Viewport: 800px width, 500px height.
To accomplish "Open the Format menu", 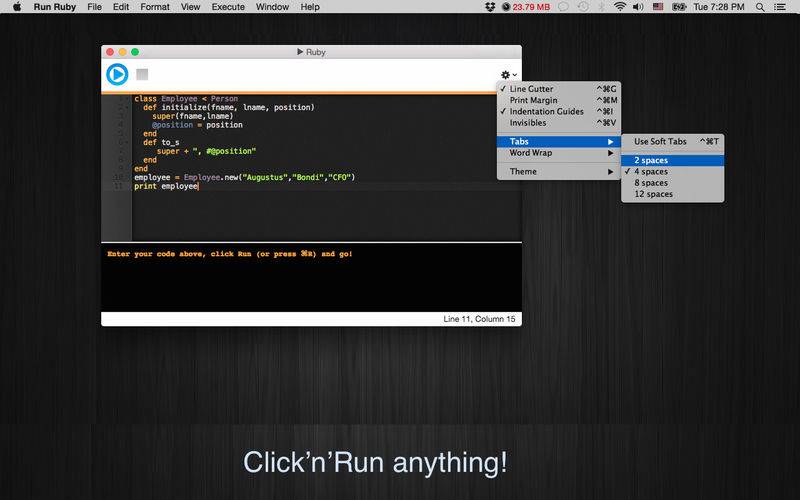I will click(x=155, y=7).
